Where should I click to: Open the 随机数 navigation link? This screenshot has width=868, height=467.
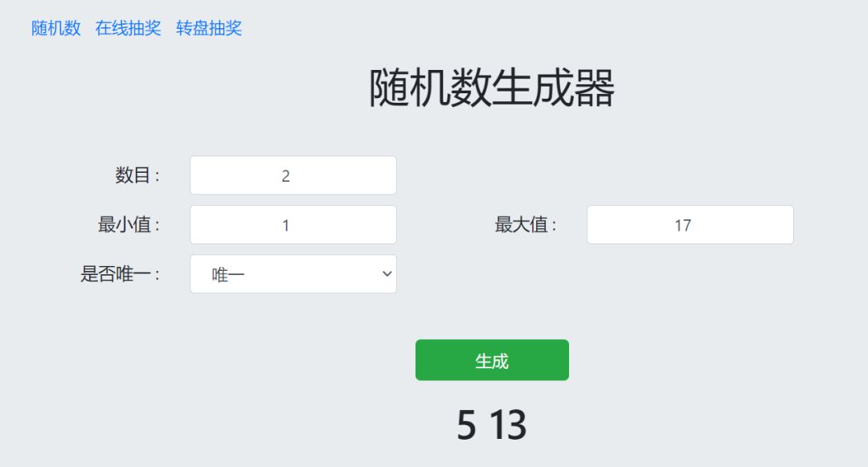click(56, 28)
